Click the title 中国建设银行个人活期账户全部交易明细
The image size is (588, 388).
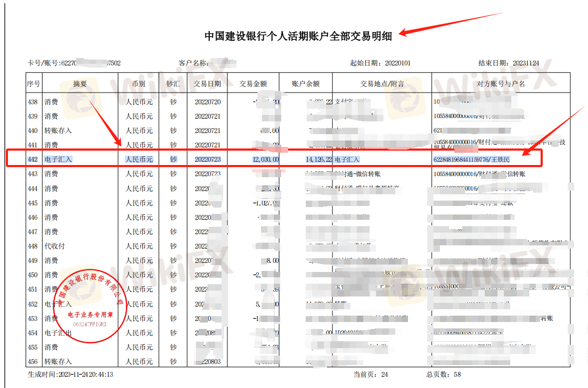298,36
